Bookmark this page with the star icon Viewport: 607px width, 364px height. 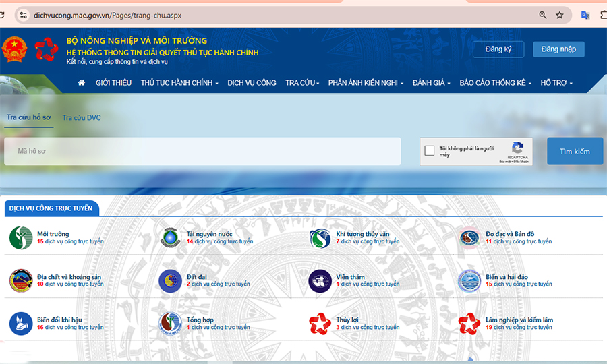pos(560,15)
